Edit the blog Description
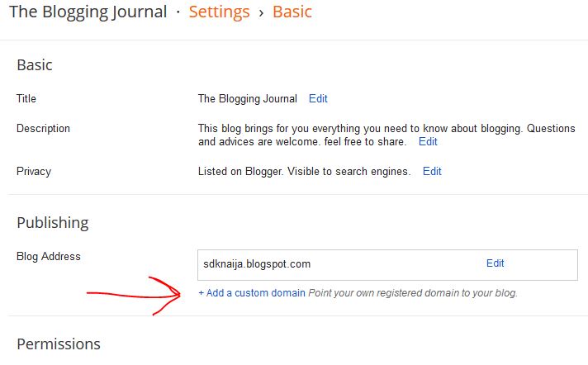The width and height of the screenshot is (588, 365). (428, 141)
